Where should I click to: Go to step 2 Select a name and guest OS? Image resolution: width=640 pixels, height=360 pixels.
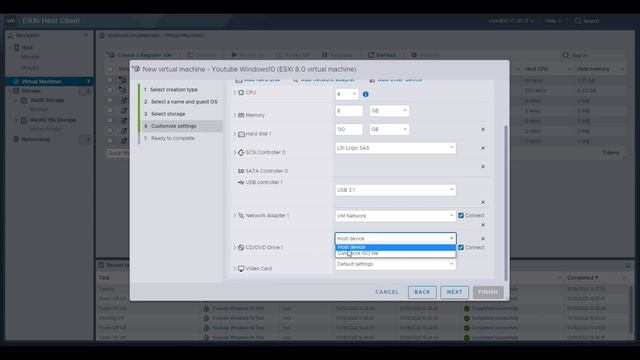pos(180,102)
